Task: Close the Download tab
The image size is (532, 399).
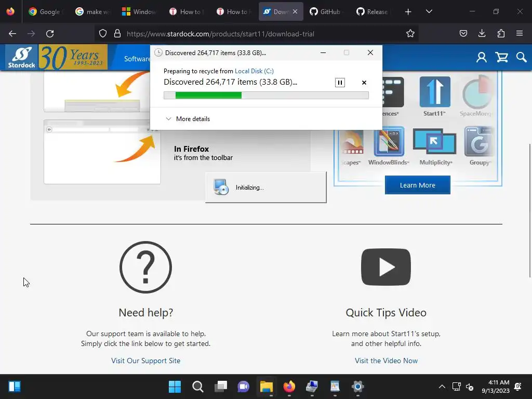Action: pyautogui.click(x=295, y=11)
